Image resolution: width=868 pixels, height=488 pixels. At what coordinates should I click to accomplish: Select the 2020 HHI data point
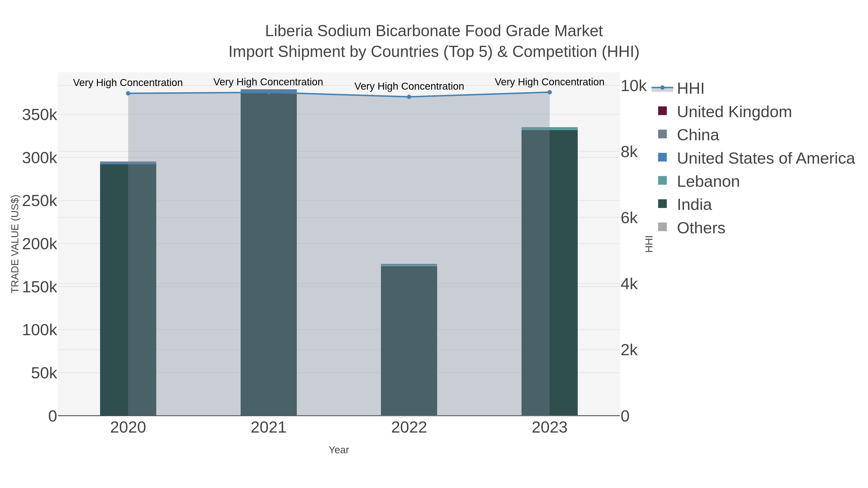click(x=128, y=93)
